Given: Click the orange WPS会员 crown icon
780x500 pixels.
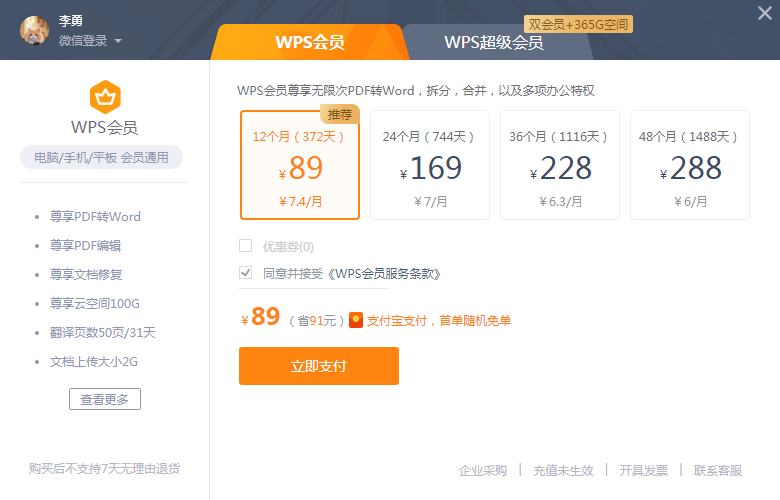Looking at the screenshot, I should [x=105, y=97].
